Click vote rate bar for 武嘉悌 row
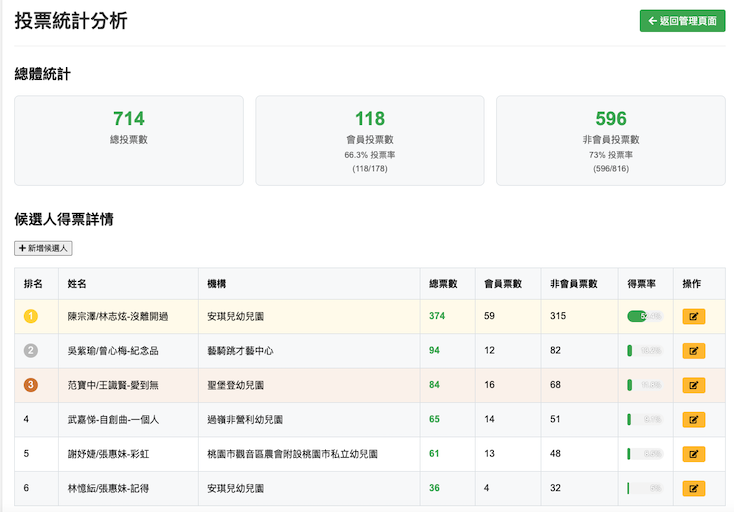734x512 pixels. [645, 419]
